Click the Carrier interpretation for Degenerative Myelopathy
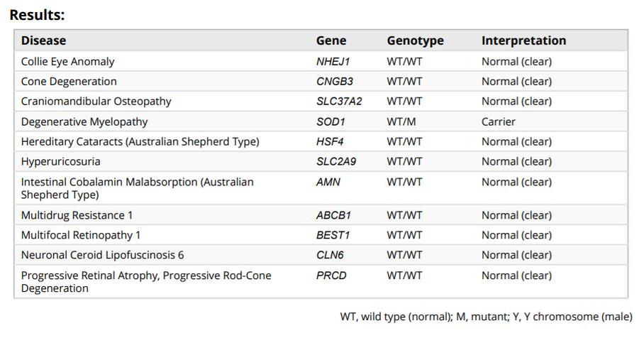The height and width of the screenshot is (338, 644). click(x=498, y=121)
